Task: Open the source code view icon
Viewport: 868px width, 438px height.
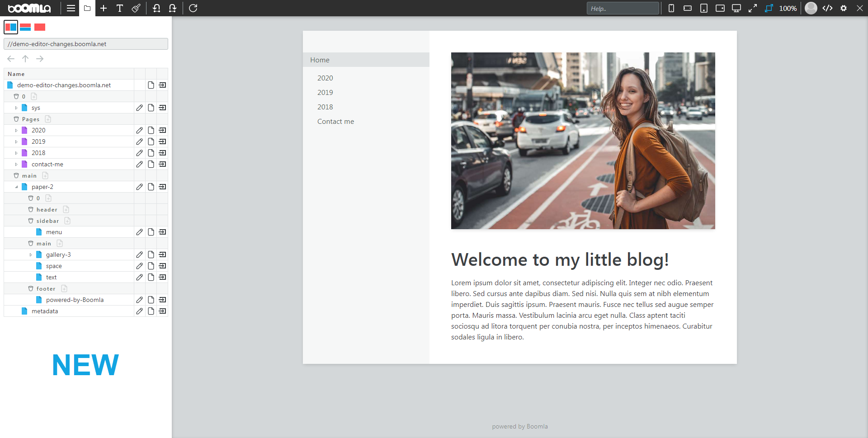Action: [x=827, y=8]
